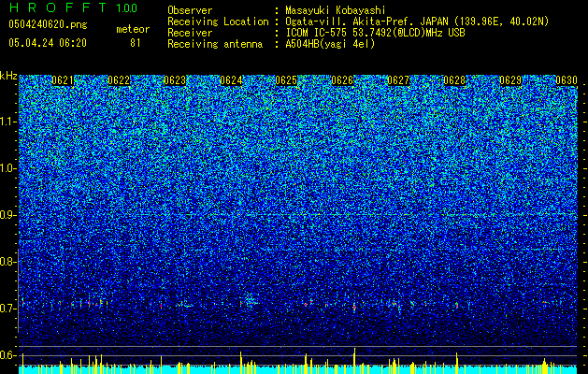588x374 pixels.
Task: Click the 'Observer' field label
Action: click(x=190, y=10)
